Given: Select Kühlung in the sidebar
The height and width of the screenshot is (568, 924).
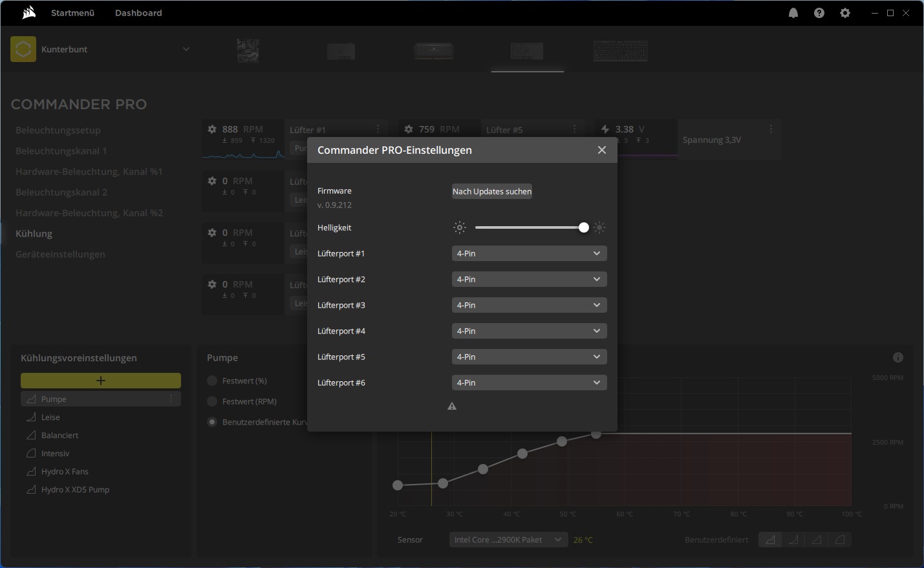Looking at the screenshot, I should tap(34, 233).
